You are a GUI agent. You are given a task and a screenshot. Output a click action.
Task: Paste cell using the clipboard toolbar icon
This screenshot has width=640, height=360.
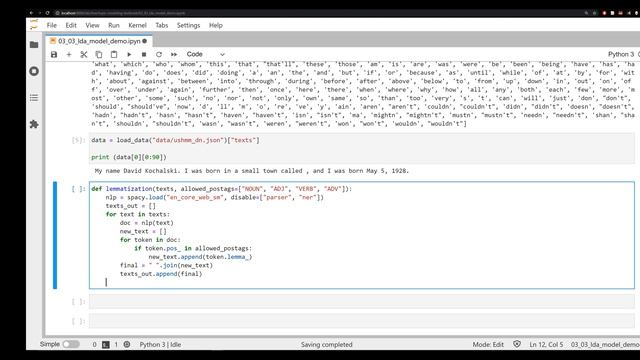tap(114, 54)
